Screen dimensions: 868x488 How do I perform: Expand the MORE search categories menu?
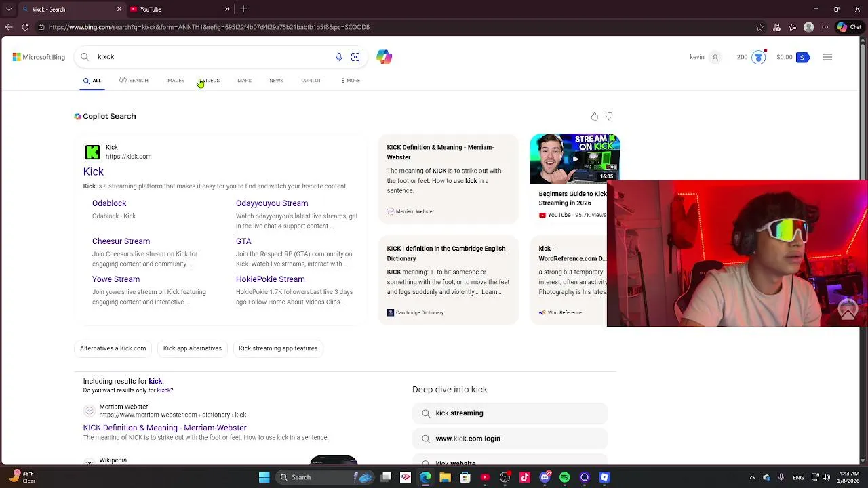351,81
